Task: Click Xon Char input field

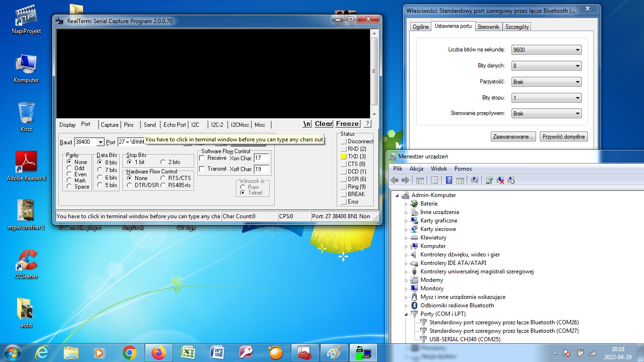Action: [x=262, y=158]
